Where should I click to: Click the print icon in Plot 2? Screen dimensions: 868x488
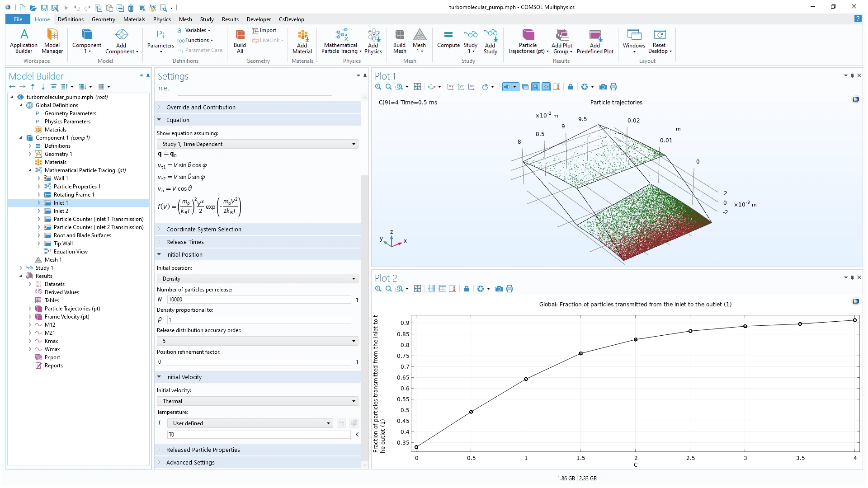click(509, 289)
